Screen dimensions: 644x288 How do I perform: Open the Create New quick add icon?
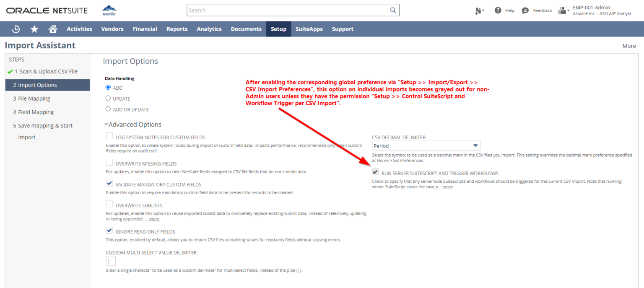(478, 10)
